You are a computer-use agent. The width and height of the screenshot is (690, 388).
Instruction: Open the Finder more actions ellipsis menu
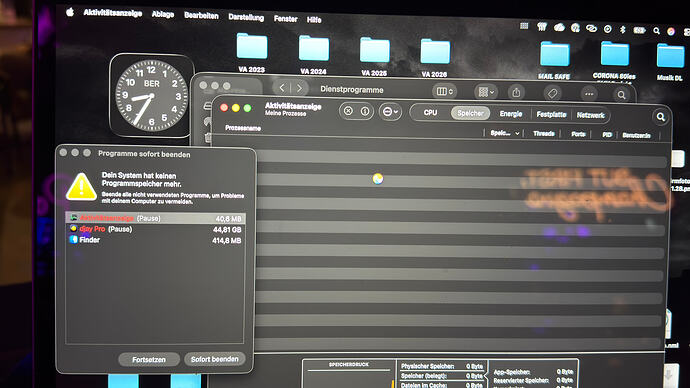point(589,94)
